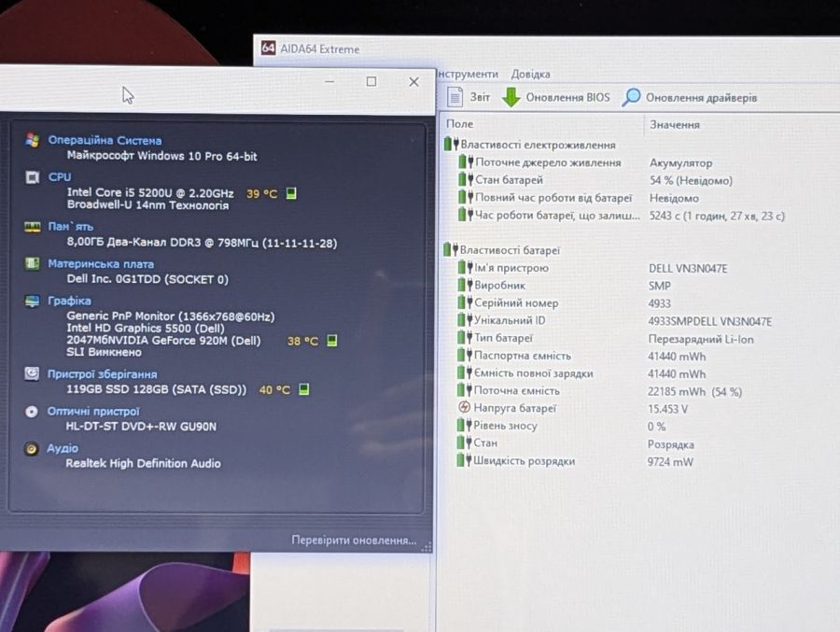Click the value 9724 mW
This screenshot has height=632, width=840.
click(669, 461)
